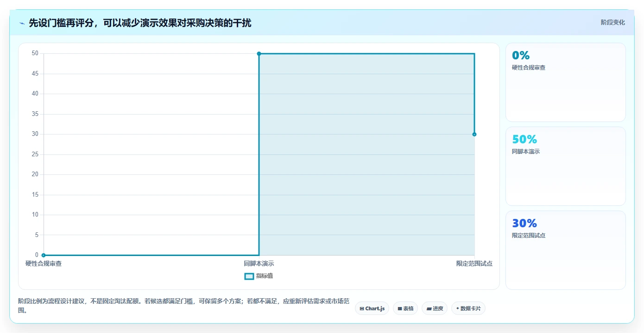Select the Chart.js tag chip
The height and width of the screenshot is (333, 644).
coord(372,308)
